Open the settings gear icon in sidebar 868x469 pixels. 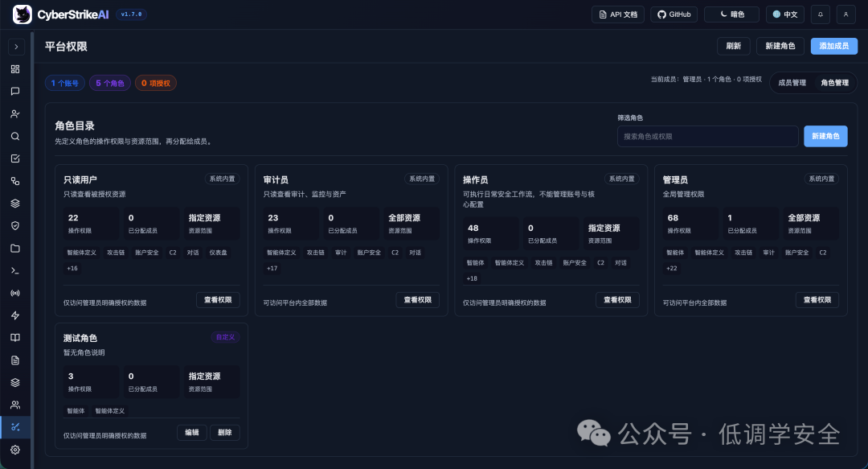pos(15,450)
